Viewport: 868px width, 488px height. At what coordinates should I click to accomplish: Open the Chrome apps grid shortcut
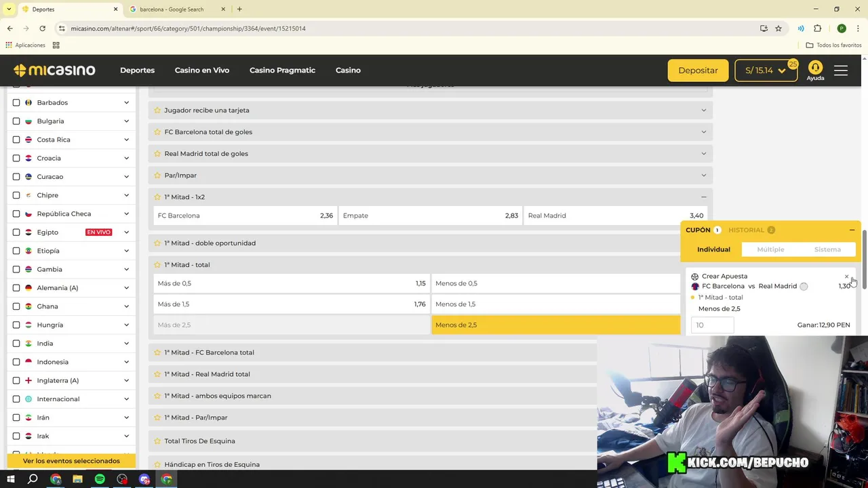(56, 45)
